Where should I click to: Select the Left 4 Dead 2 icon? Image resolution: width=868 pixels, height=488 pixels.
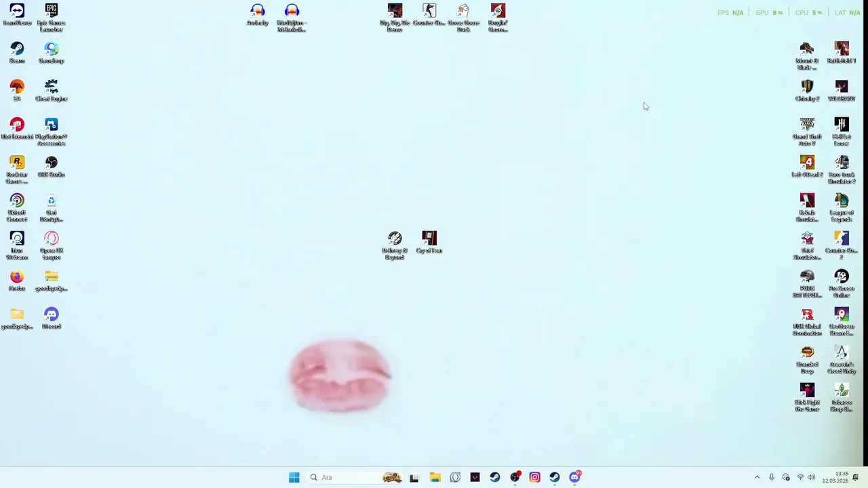click(807, 166)
